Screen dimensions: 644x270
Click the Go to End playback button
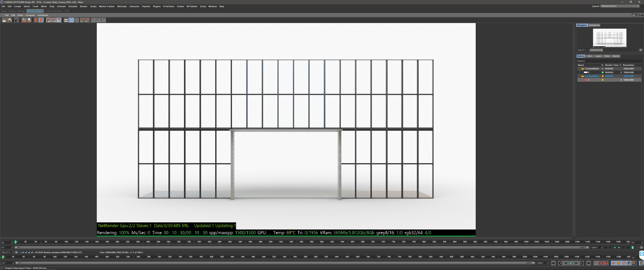coord(589,263)
